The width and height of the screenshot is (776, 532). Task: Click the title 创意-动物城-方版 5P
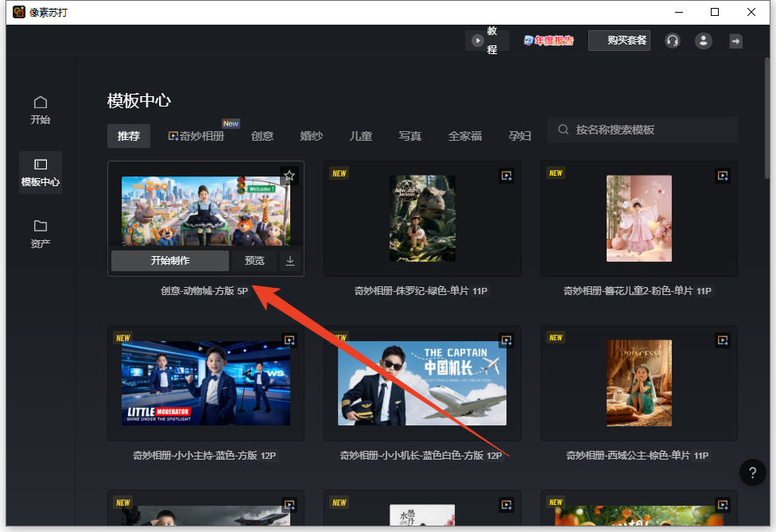coord(204,291)
